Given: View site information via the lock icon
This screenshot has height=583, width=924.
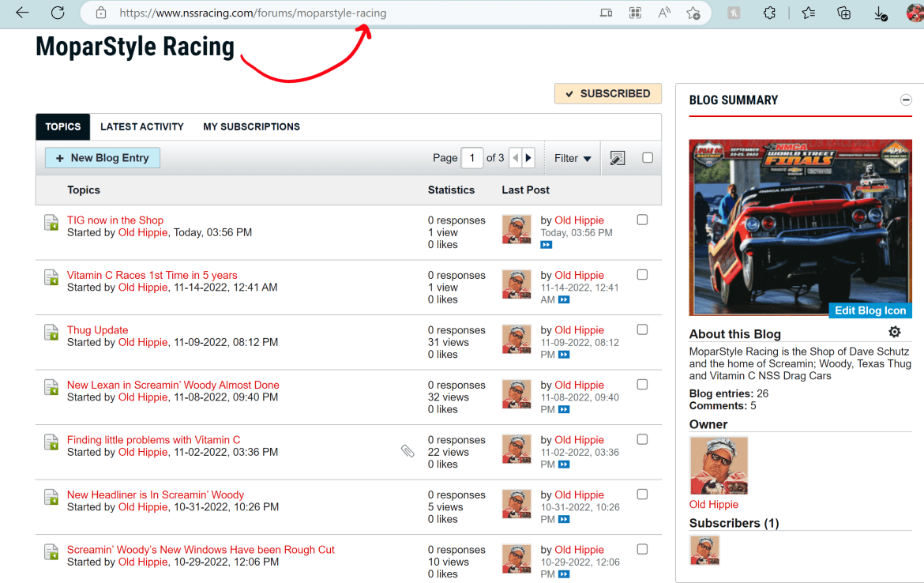Looking at the screenshot, I should (101, 13).
